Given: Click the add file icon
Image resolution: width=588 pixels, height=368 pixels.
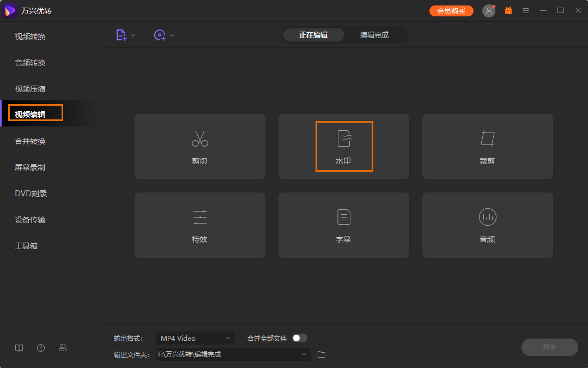Looking at the screenshot, I should (121, 34).
